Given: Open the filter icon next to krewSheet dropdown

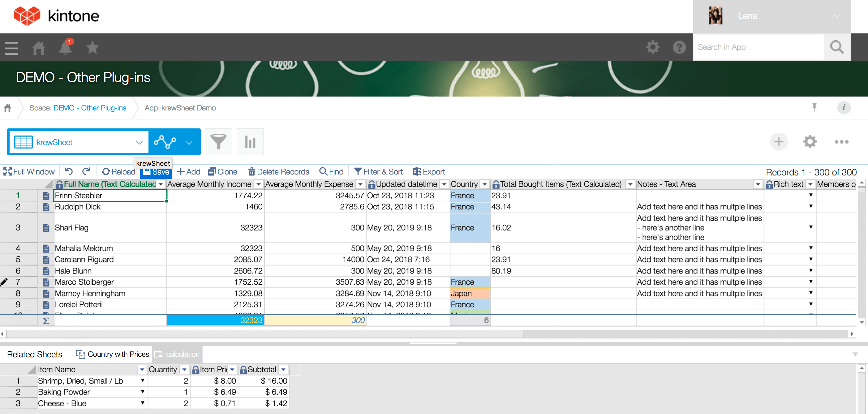Looking at the screenshot, I should point(218,142).
